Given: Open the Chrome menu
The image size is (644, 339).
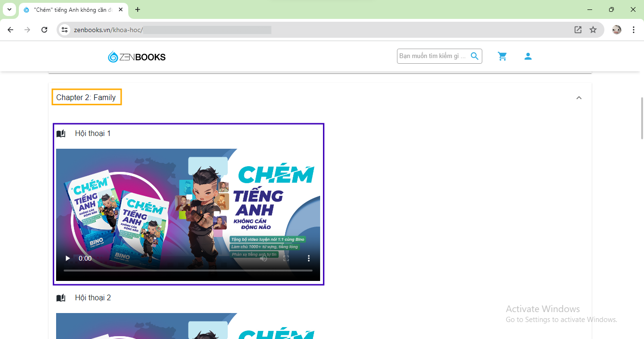Looking at the screenshot, I should click(x=634, y=30).
